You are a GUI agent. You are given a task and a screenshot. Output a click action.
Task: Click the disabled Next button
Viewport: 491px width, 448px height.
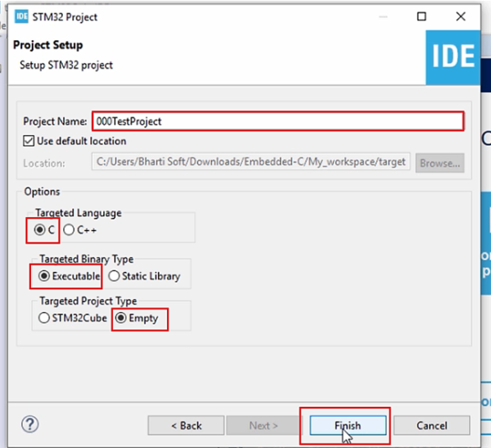[x=264, y=425]
